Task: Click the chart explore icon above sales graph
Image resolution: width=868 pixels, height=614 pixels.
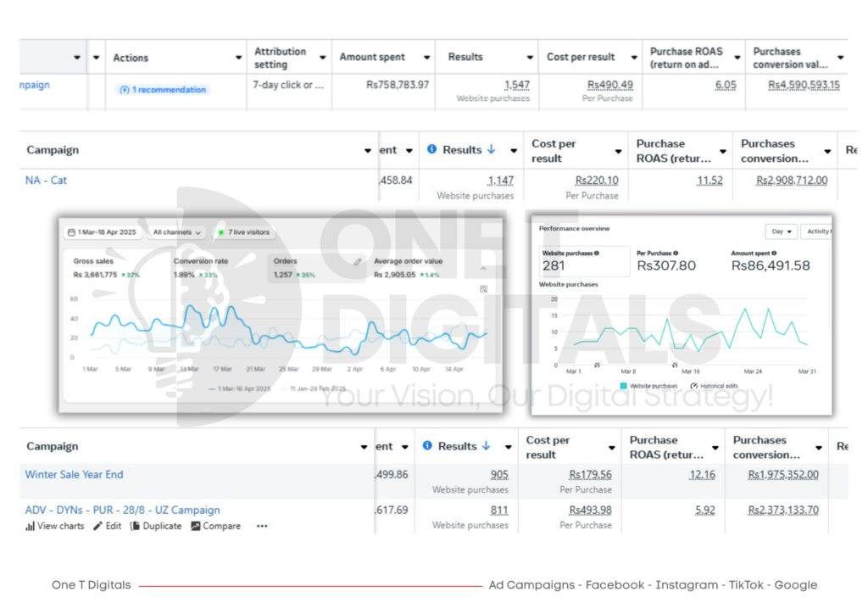Action: 483,289
